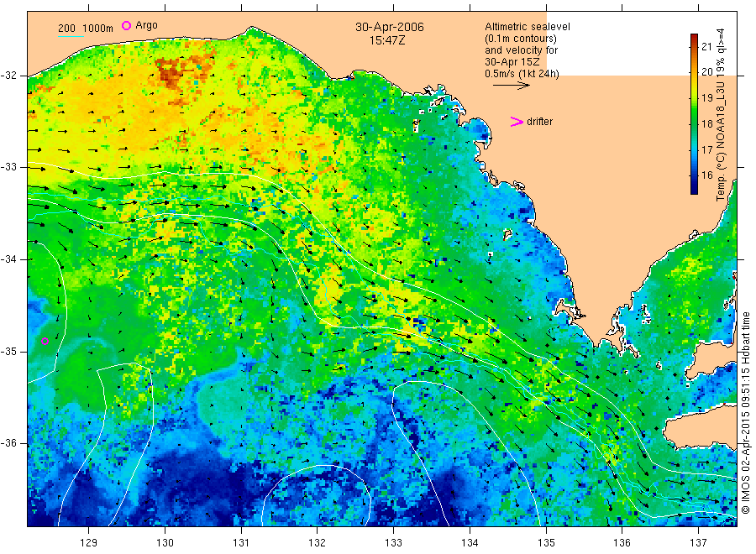Click the 131 longitude axis label

(x=241, y=542)
